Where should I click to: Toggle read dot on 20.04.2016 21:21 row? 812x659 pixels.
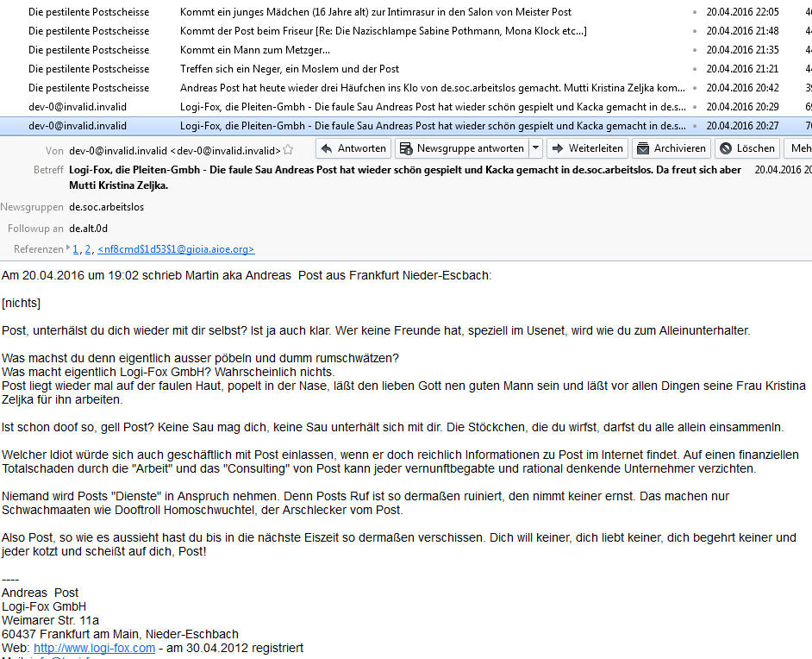click(x=695, y=69)
